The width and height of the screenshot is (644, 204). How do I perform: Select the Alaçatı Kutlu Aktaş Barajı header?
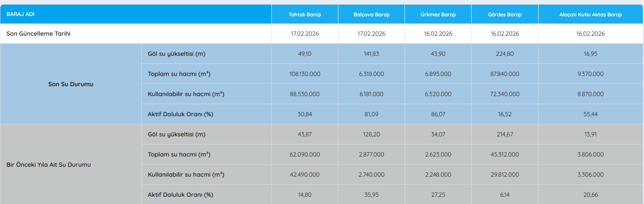[590, 14]
